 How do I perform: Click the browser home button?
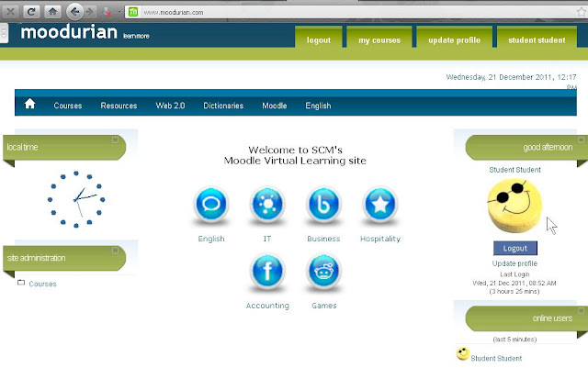pos(52,12)
